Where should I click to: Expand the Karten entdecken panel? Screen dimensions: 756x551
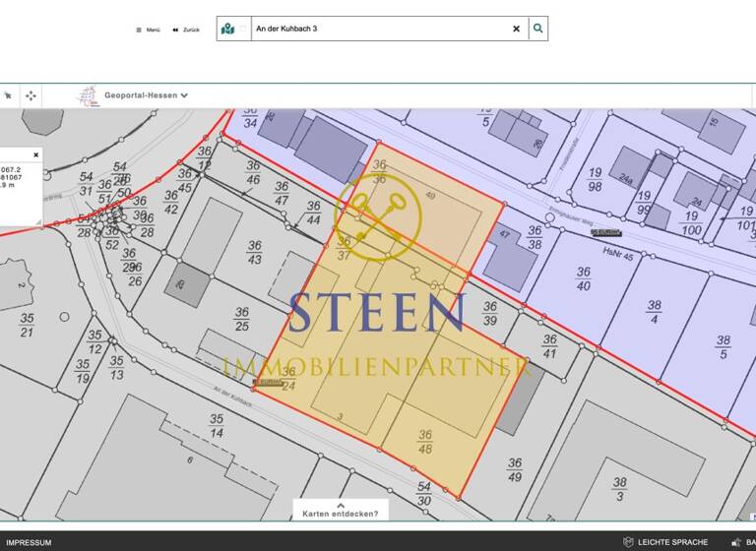pos(341,510)
